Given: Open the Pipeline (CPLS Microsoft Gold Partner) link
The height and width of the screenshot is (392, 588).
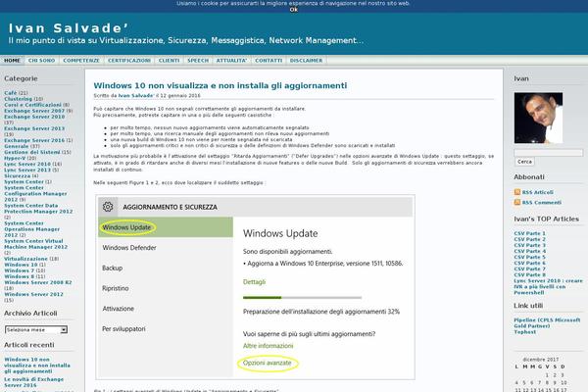Looking at the screenshot, I should [x=547, y=323].
